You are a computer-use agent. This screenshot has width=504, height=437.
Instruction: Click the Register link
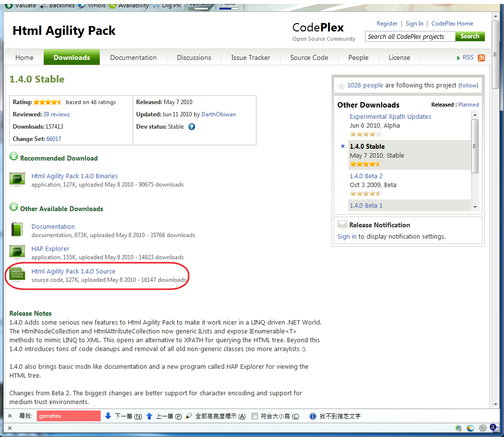(387, 24)
